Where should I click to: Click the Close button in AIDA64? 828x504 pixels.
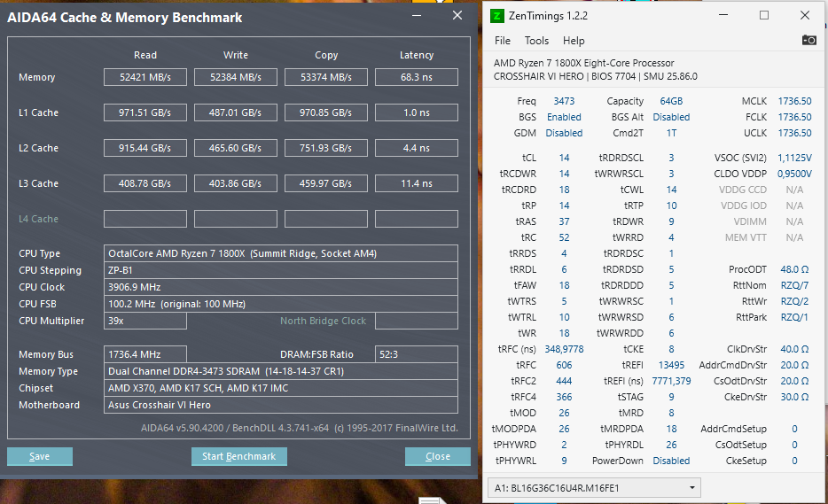438,456
